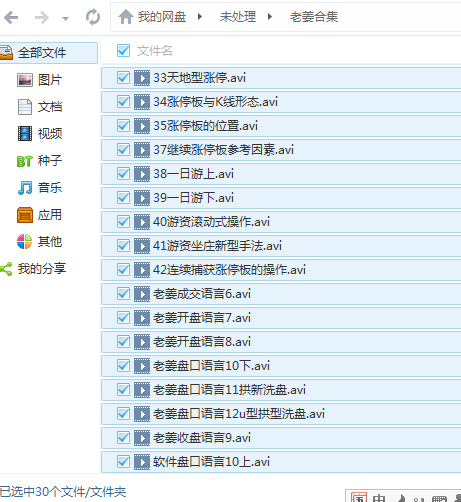Click the 我的分享 share icon
Image resolution: width=461 pixels, height=502 pixels.
pos(6,269)
